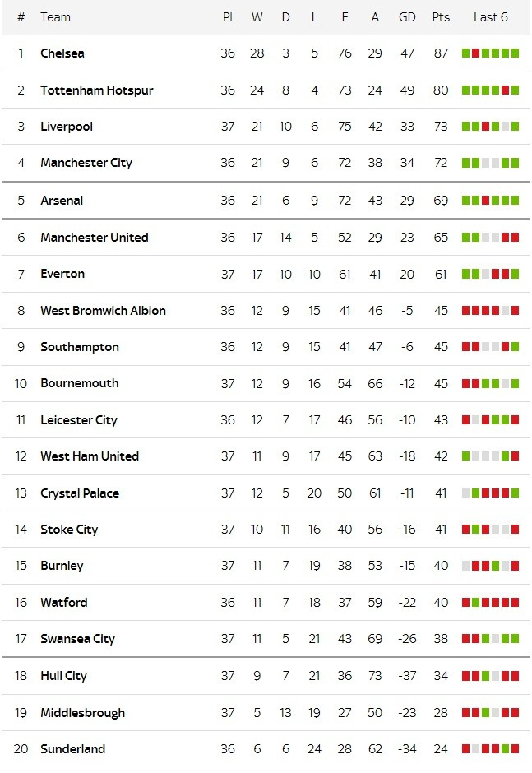This screenshot has height=773, width=532.
Task: Click the GD column header
Action: pos(407,17)
